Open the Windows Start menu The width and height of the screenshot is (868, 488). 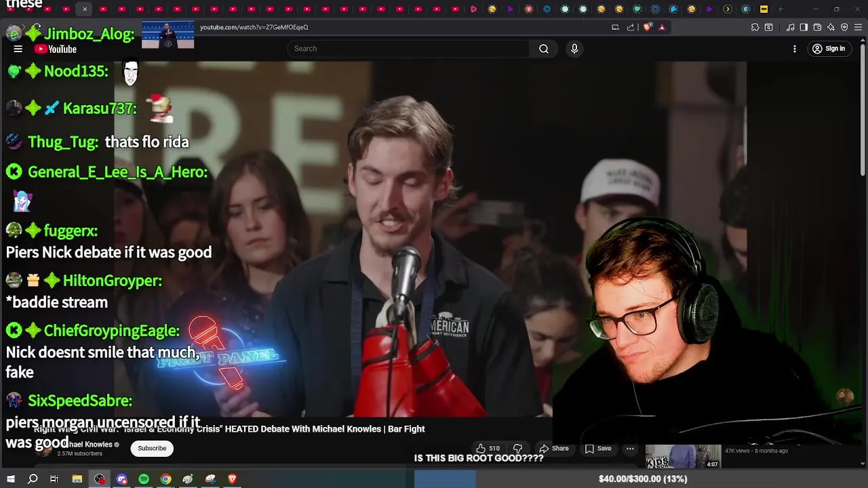click(x=10, y=479)
